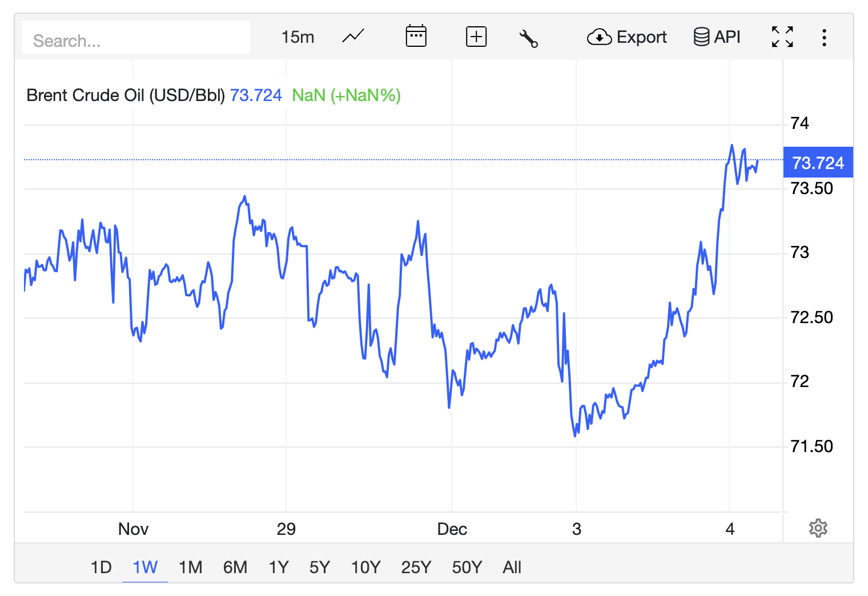Click the blue 73.724 price axis tag
868x596 pixels.
click(x=818, y=163)
